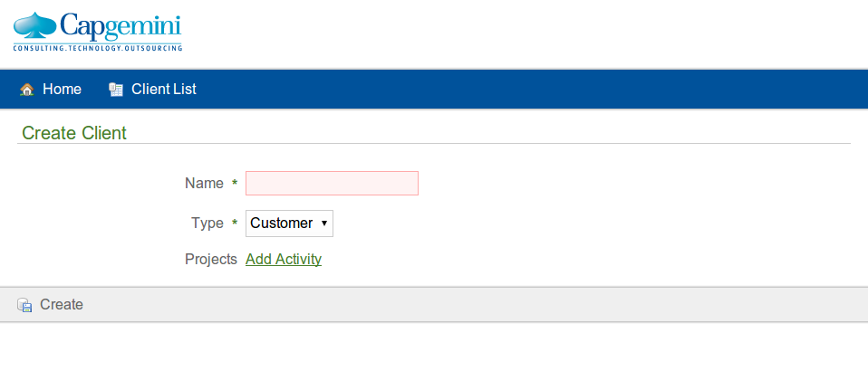The width and height of the screenshot is (868, 371).
Task: Click the Name field label
Action: pyautogui.click(x=204, y=184)
